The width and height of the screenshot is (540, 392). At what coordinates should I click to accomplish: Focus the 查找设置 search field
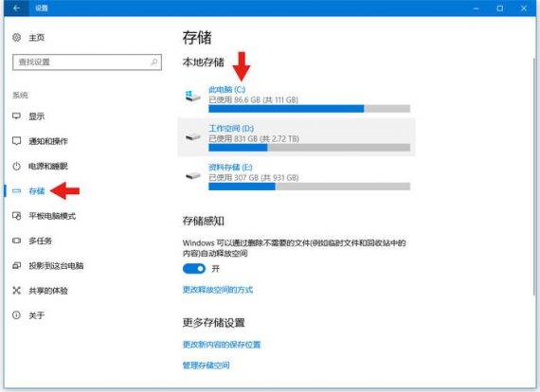(x=87, y=62)
